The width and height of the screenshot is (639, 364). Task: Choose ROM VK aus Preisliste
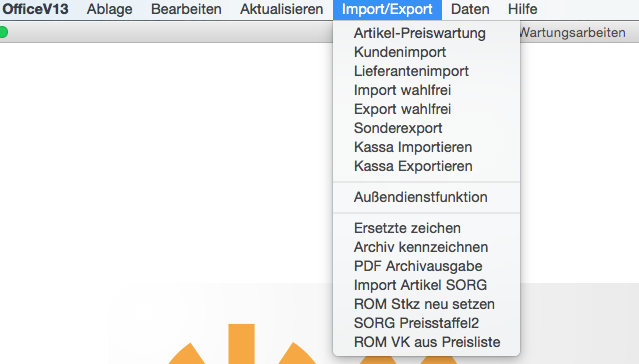426,342
